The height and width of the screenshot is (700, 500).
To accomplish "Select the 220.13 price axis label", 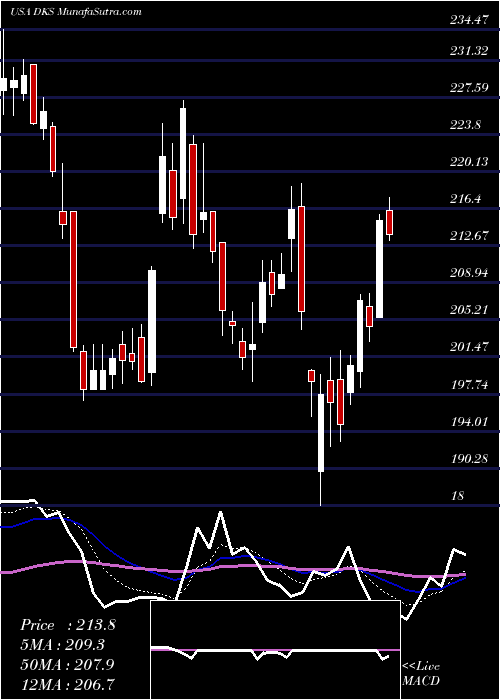I will [468, 162].
